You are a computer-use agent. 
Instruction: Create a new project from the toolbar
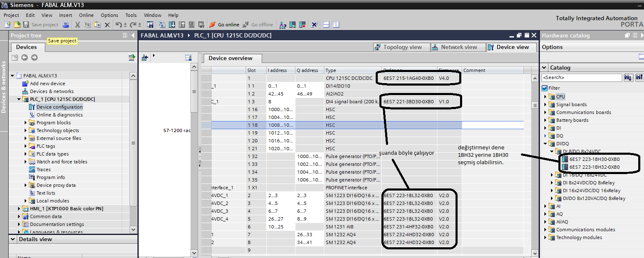point(7,25)
